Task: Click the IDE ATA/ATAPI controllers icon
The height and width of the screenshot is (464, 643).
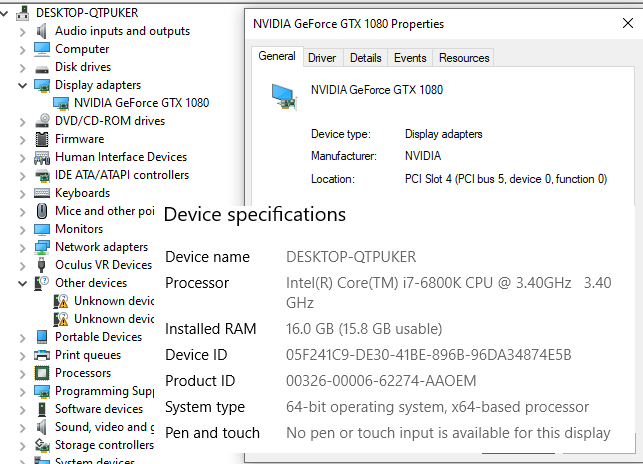Action: pyautogui.click(x=41, y=176)
